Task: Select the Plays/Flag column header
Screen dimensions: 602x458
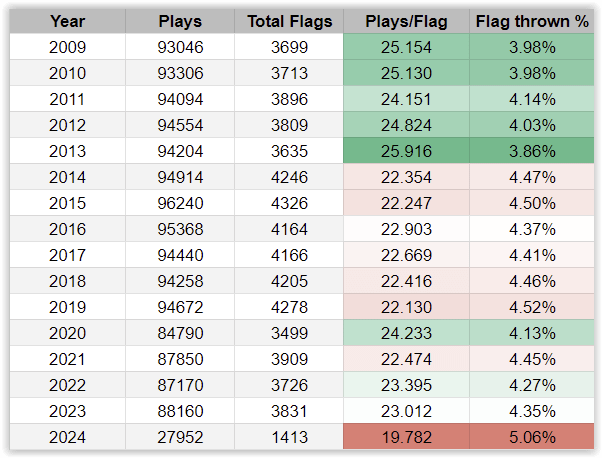Action: [406, 21]
